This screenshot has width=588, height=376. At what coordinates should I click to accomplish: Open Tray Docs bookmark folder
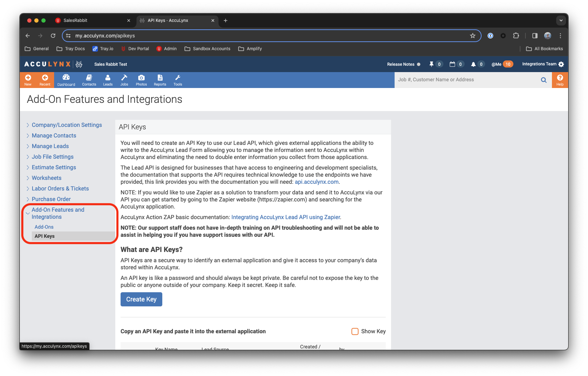pos(71,49)
